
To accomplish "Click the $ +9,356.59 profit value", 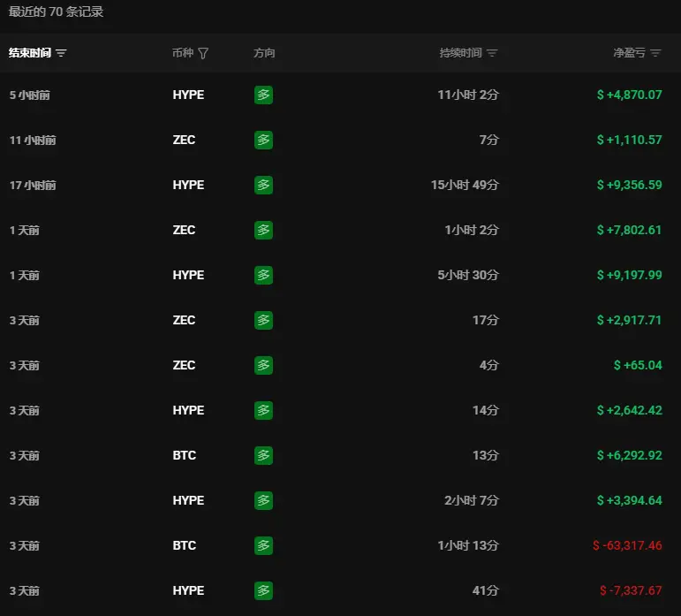I will coord(629,185).
